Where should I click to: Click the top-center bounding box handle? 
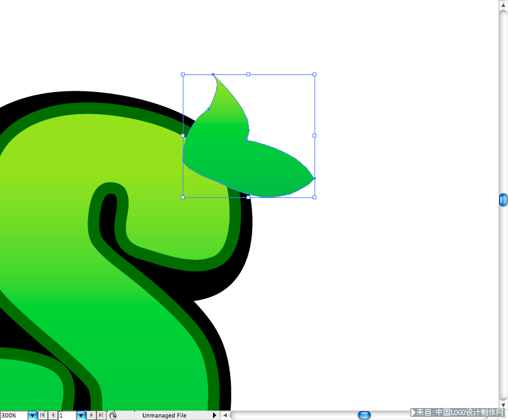[248, 74]
